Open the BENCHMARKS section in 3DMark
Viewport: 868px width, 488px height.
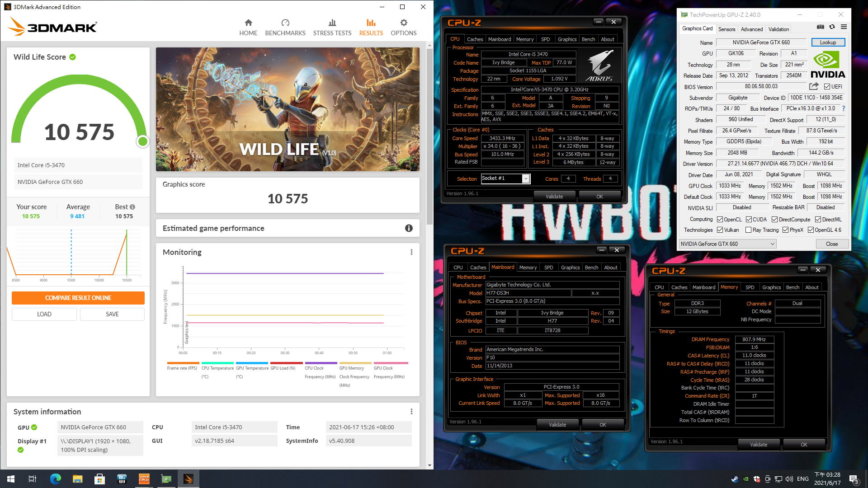[x=285, y=28]
